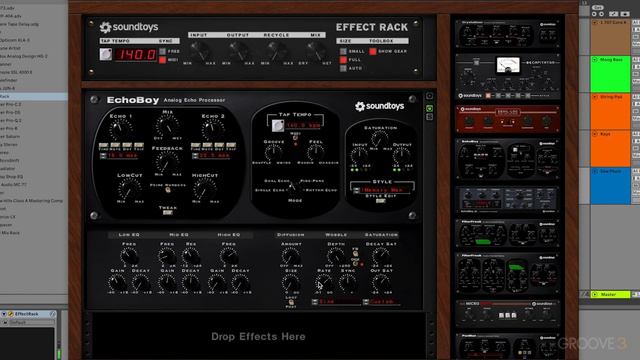Click the EchoBoy Output level knob
Screen dimensions: 640x360
(402, 156)
